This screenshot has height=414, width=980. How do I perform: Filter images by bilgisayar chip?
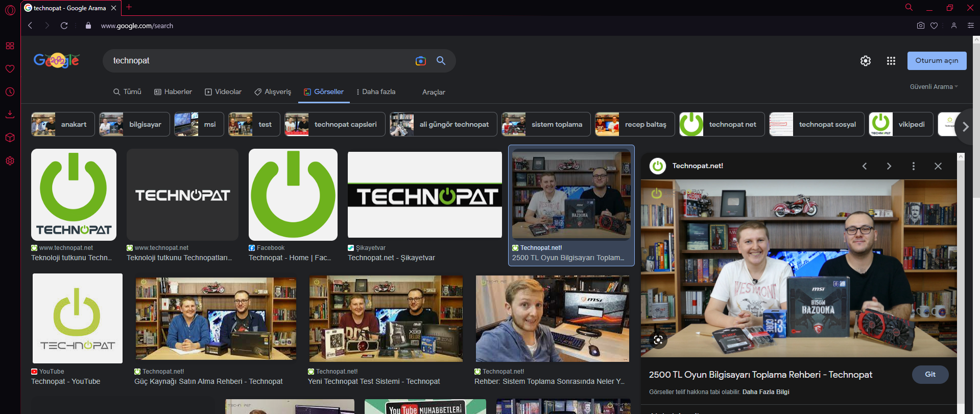[134, 124]
